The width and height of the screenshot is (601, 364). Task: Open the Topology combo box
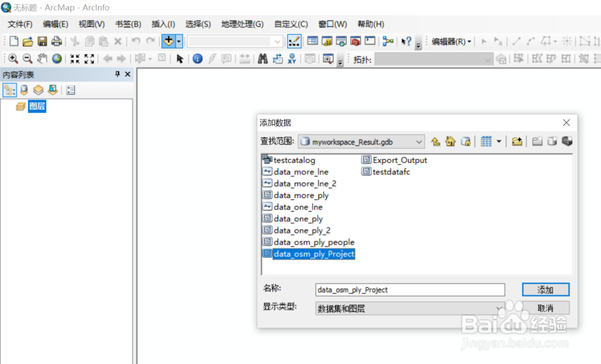coord(433,59)
